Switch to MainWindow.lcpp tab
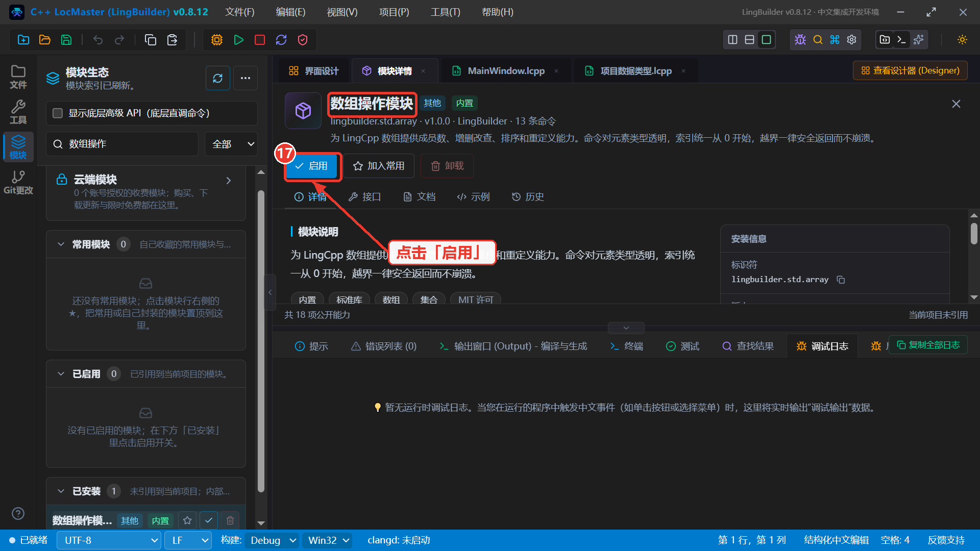Viewport: 980px width, 551px height. coord(506,71)
